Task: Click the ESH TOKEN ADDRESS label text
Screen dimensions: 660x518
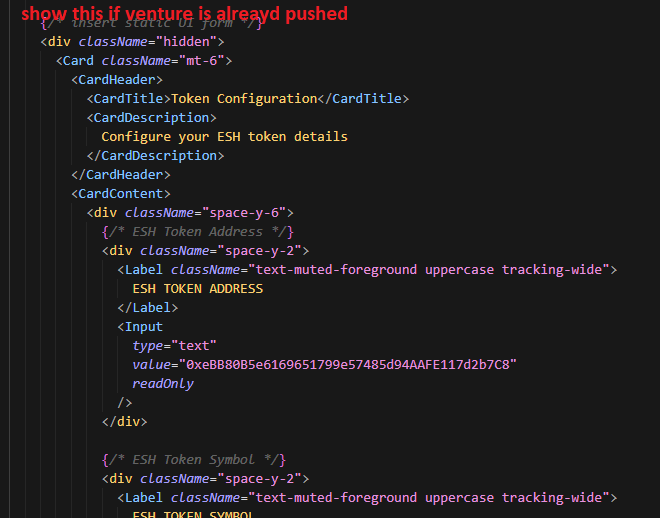Action: 197,289
